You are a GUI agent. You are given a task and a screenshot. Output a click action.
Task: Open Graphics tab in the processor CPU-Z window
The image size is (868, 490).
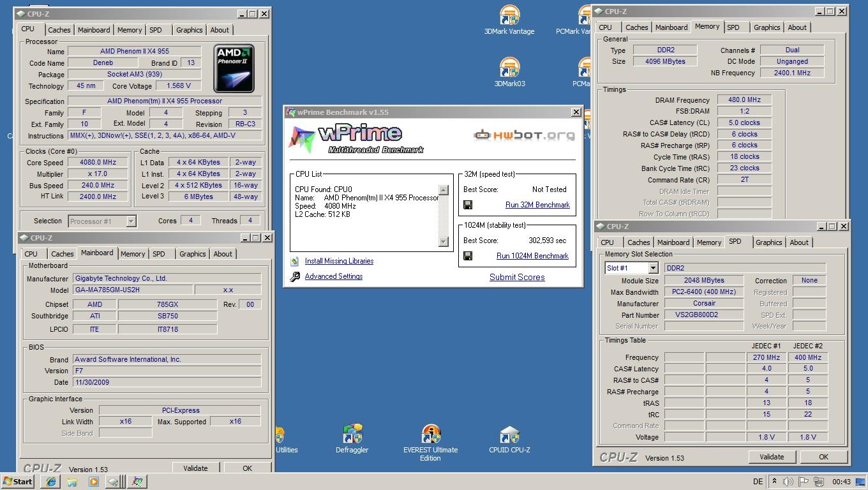[x=190, y=30]
